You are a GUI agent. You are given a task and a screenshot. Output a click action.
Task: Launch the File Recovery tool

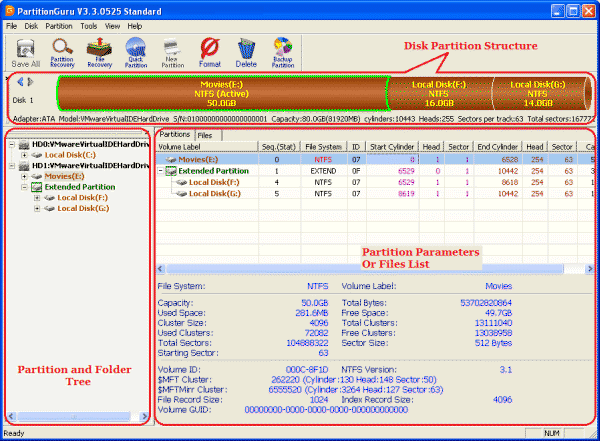[99, 53]
